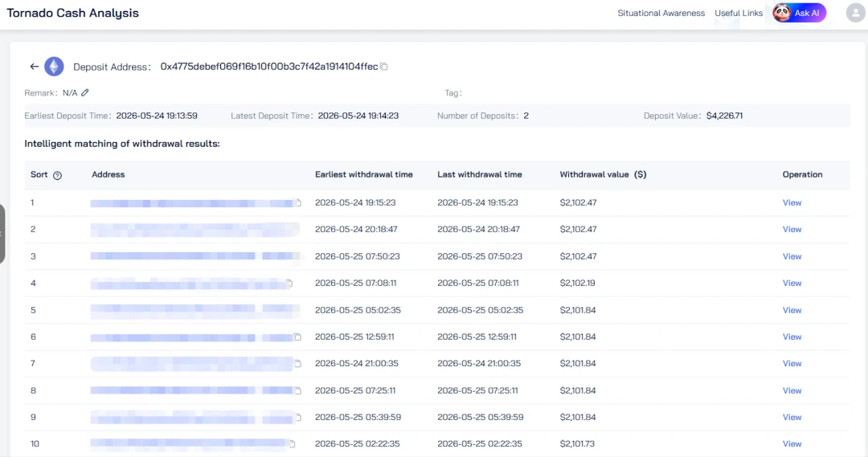This screenshot has width=868, height=457.
Task: Click earliest withdrawal time 2026-05-25 05:39:59
Action: coord(358,417)
